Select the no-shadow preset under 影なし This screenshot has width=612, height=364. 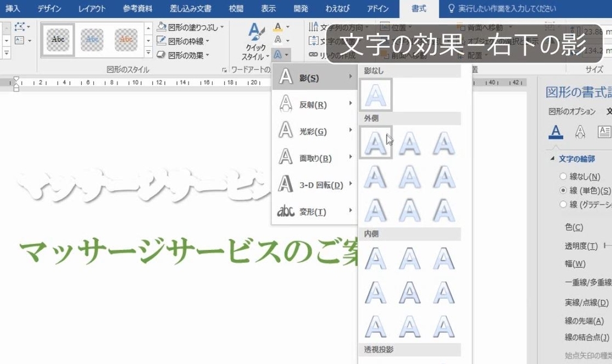(x=375, y=95)
